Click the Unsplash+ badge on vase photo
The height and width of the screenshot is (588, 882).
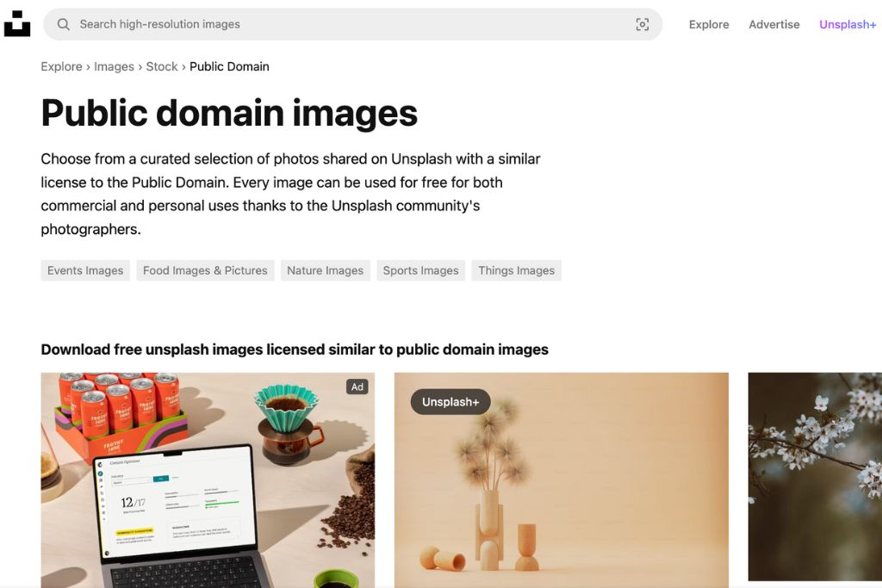point(450,402)
